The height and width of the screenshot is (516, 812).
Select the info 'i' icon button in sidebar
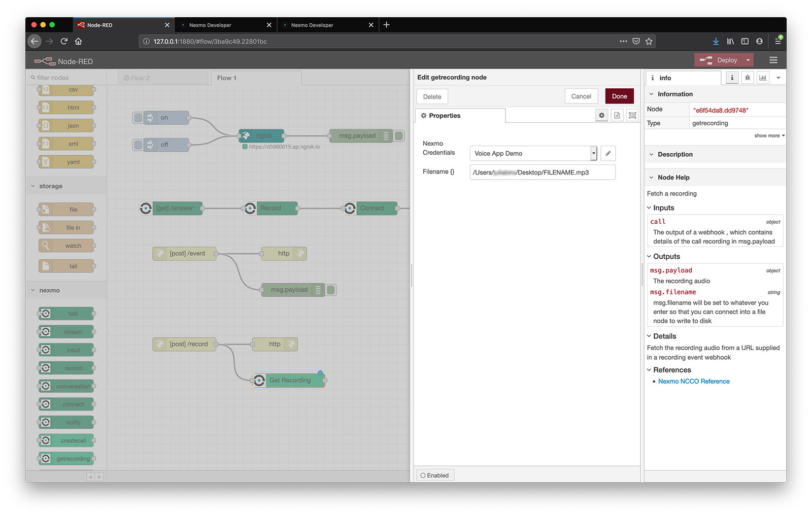click(x=732, y=78)
